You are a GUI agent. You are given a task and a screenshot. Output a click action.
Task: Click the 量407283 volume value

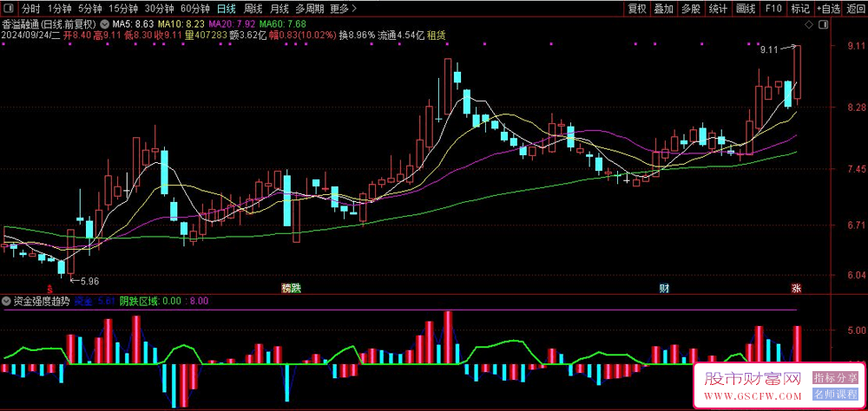pos(206,35)
